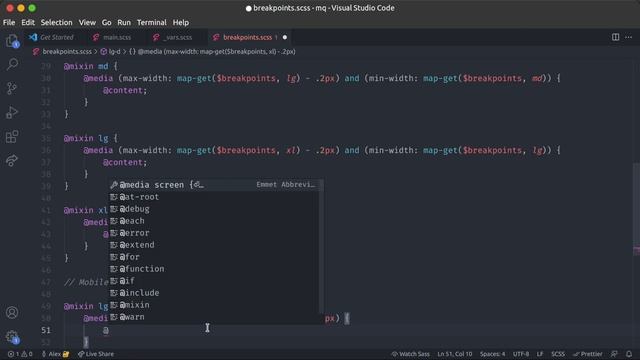Viewport: 640px width, 360px height.
Task: Open the Help menu
Action: click(180, 22)
